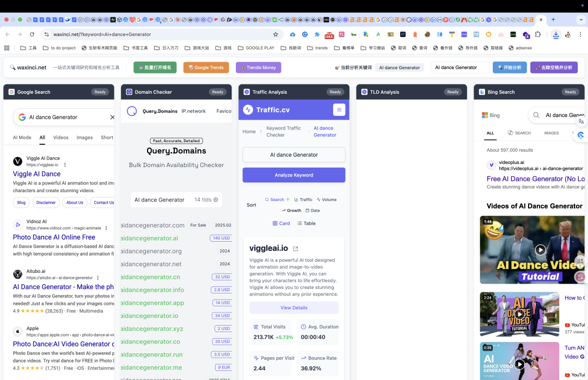
Task: Open the Home breadcrumb in Traffic Analysis
Action: [x=249, y=132]
